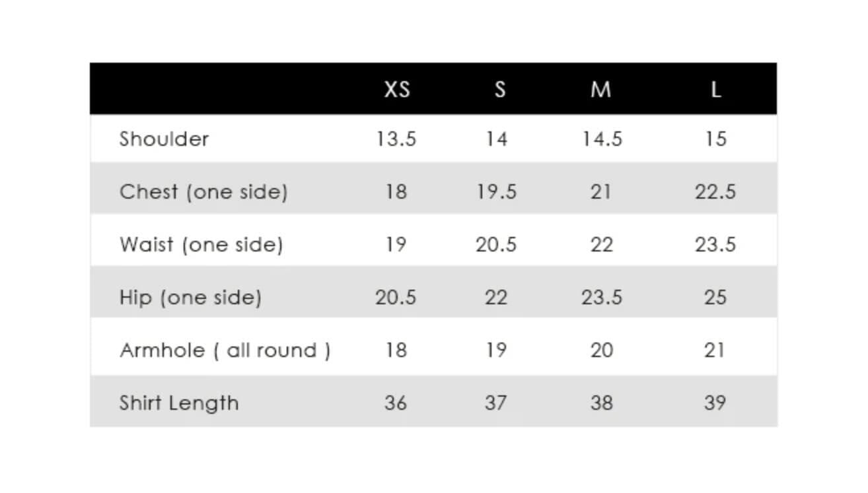The height and width of the screenshot is (493, 868).
Task: Click the Armhole (all round) row label
Action: pyautogui.click(x=225, y=350)
